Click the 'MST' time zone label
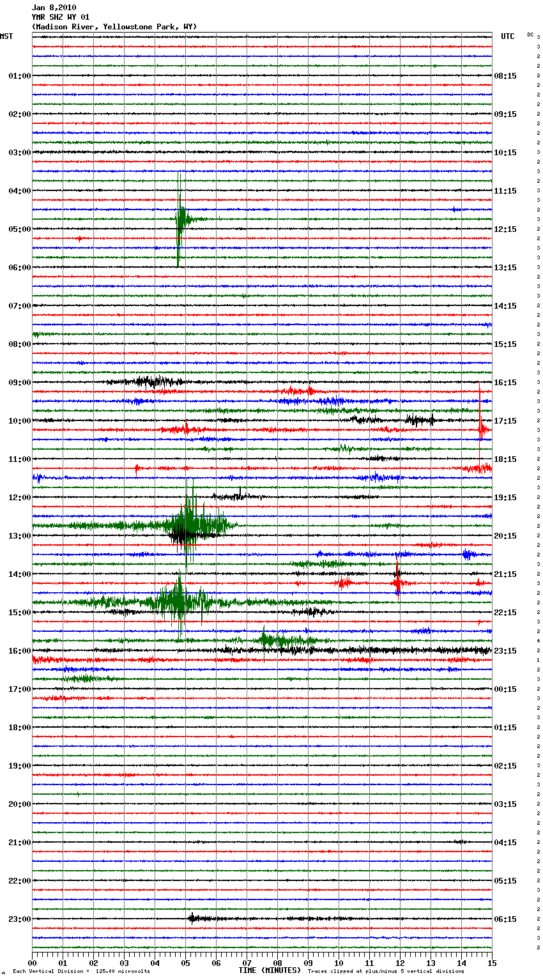The width and height of the screenshot is (543, 980). [x=6, y=36]
